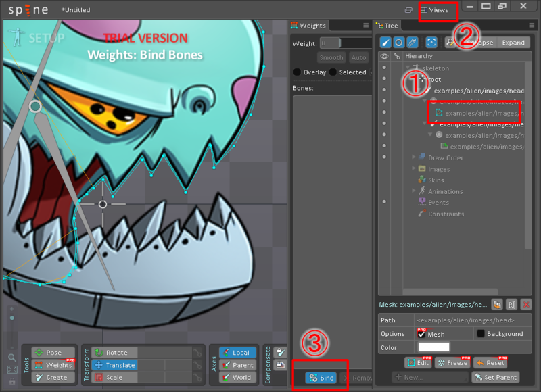541x392 pixels.
Task: Click the center-on-selection icon in Tree toolbar
Action: pos(431,43)
